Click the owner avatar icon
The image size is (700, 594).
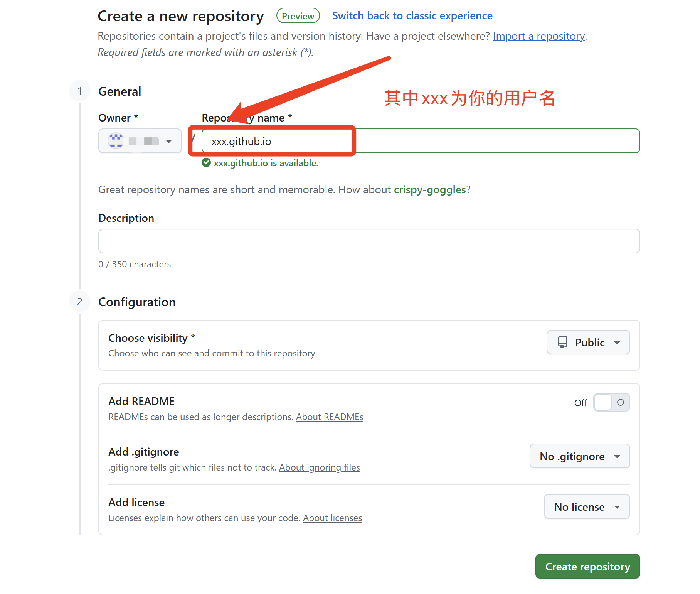116,141
